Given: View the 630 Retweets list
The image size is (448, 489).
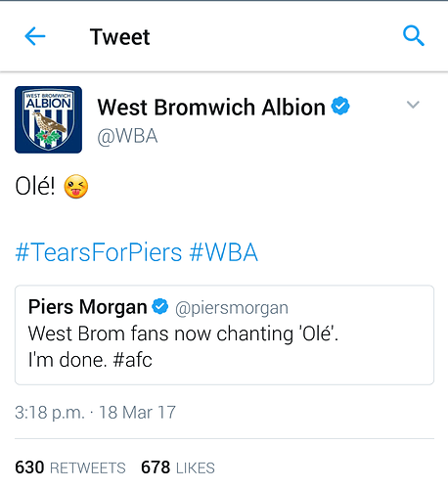Looking at the screenshot, I should point(70,467).
